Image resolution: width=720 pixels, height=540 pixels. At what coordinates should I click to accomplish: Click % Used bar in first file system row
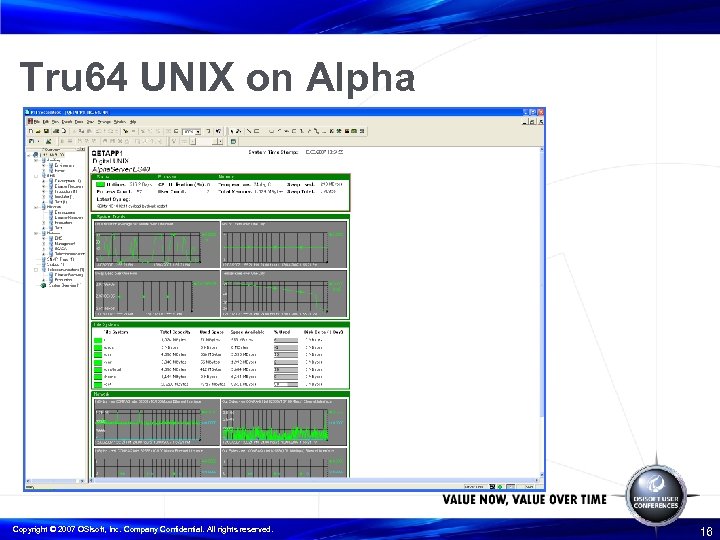[286, 340]
